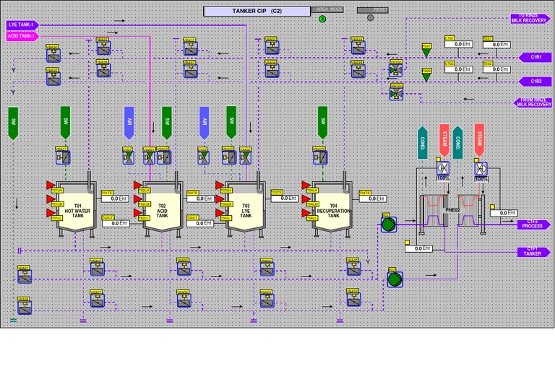Select pump P01 feeding PHE02
Viewport: 555px width, 392px height.
tap(389, 225)
